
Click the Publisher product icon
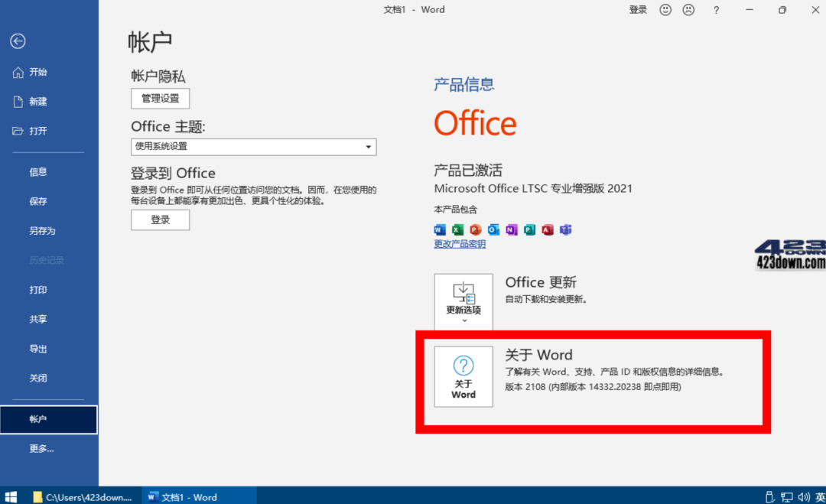point(529,229)
